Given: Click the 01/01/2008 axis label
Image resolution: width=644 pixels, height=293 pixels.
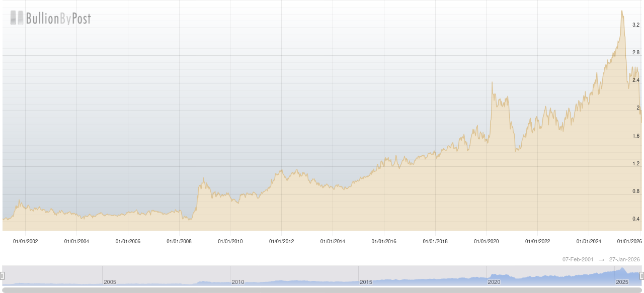Looking at the screenshot, I should [179, 241].
